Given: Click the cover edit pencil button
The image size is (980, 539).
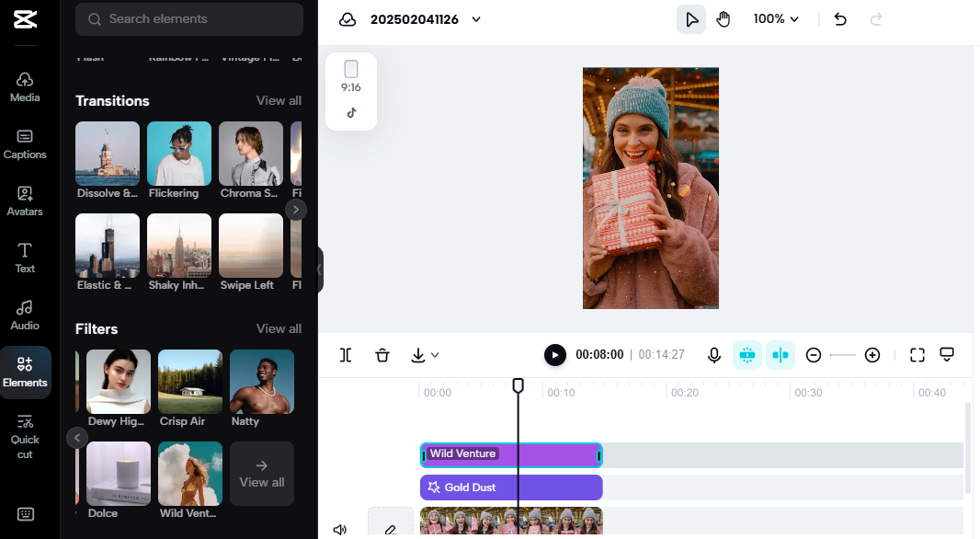Looking at the screenshot, I should coord(391,522).
